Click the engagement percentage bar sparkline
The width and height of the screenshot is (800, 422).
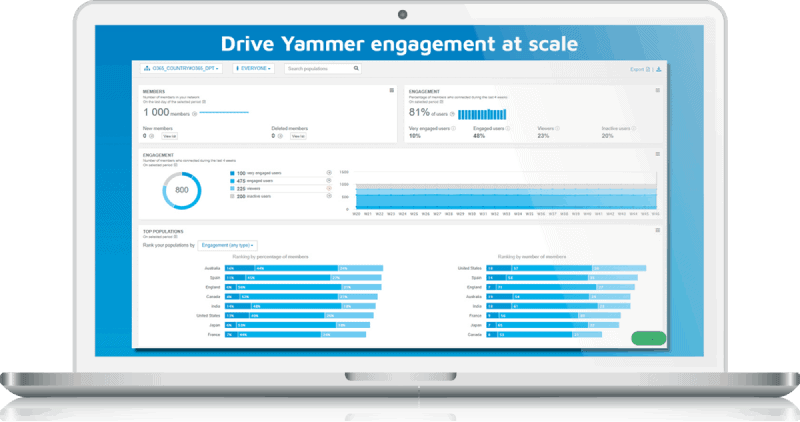pyautogui.click(x=482, y=114)
